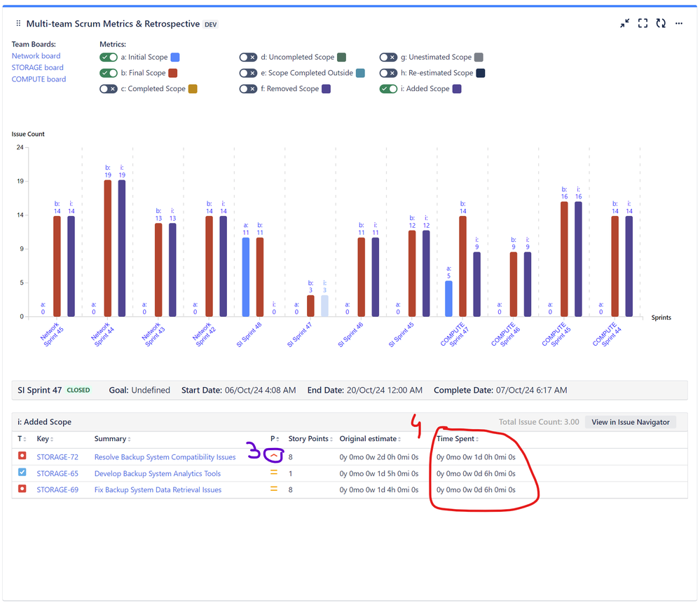Open Fix Backup System Data Retrieval Issues

click(x=158, y=490)
